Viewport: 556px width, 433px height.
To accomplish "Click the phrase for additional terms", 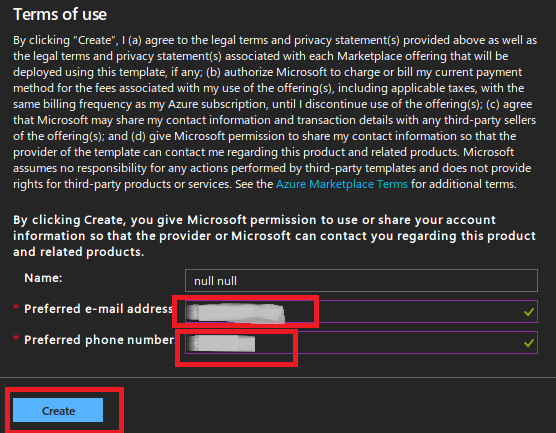I will click(x=464, y=184).
